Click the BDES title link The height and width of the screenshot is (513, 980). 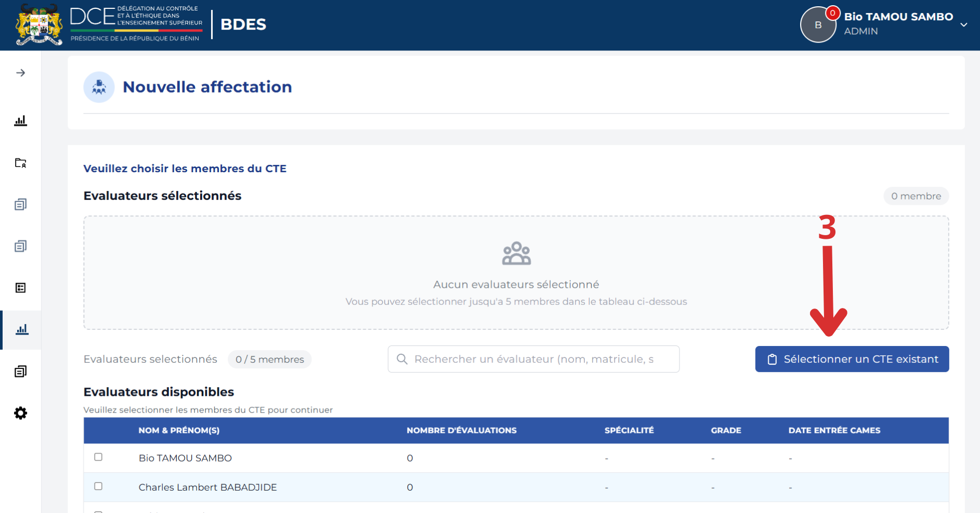point(243,24)
